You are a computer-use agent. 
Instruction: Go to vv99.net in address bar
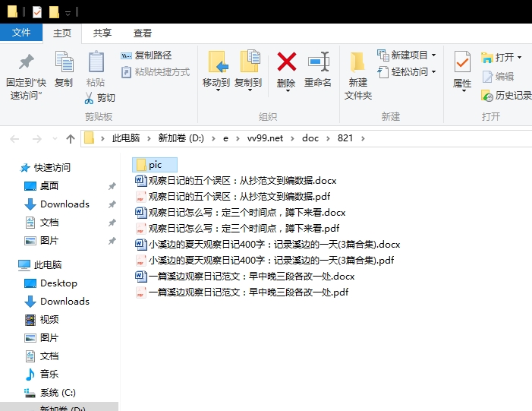pyautogui.click(x=265, y=138)
